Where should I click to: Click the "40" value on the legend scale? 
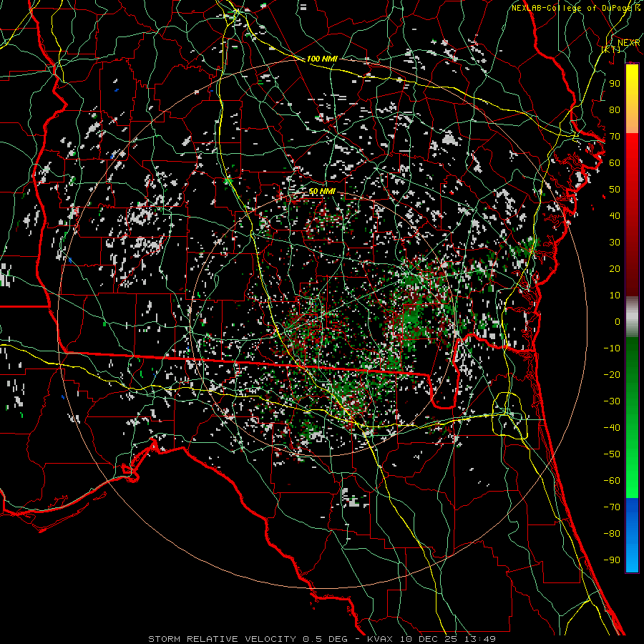click(x=615, y=216)
